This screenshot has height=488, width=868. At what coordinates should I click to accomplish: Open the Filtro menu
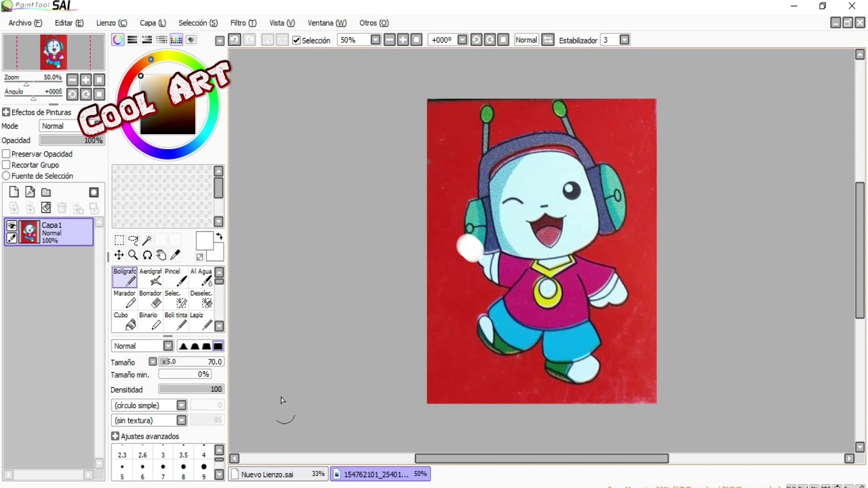(243, 23)
